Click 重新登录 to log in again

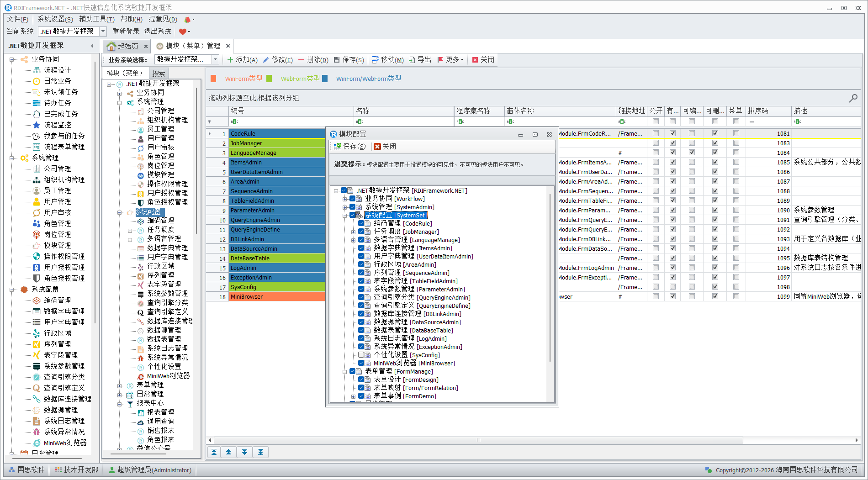pos(126,31)
